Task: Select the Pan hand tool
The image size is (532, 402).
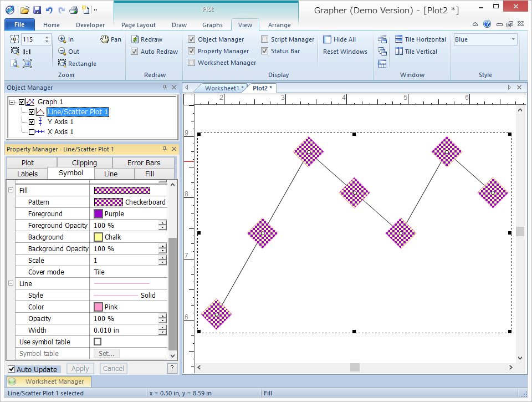Action: (x=105, y=39)
